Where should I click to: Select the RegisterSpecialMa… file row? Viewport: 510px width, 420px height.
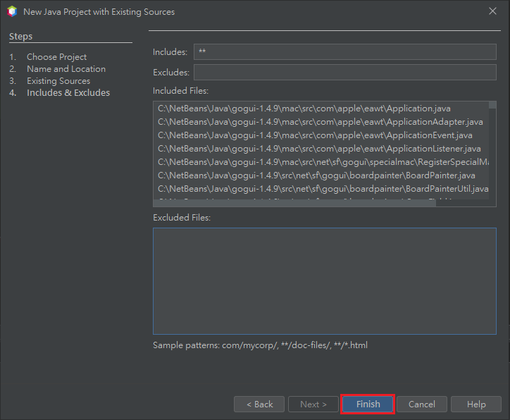tap(321, 161)
